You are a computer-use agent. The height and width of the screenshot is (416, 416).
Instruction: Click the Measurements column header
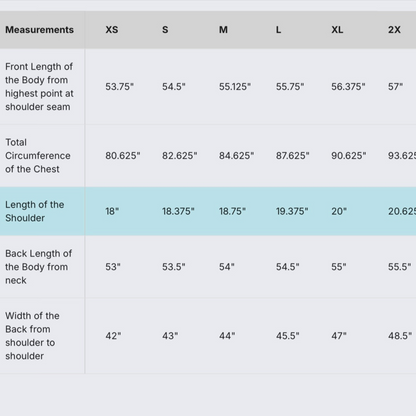pos(39,30)
